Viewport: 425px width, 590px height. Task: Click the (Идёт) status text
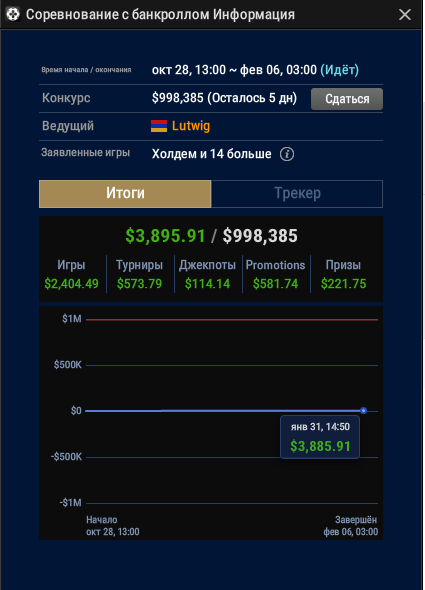point(340,70)
